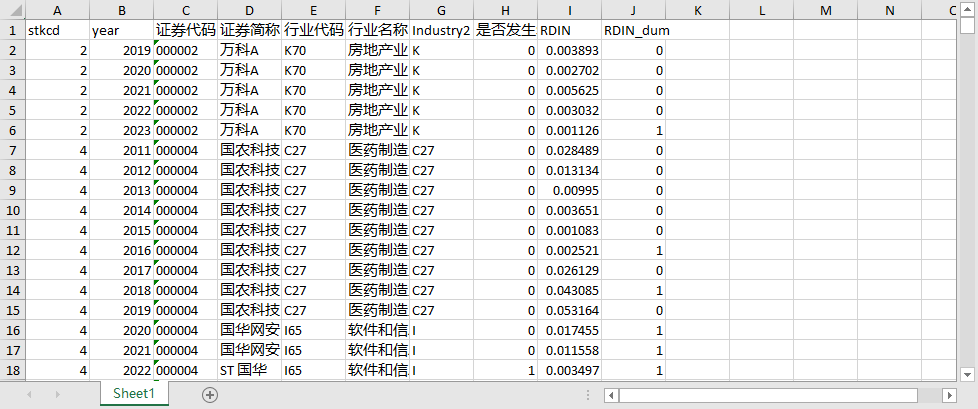The width and height of the screenshot is (978, 409).
Task: Select row 12 header
Action: 12,250
